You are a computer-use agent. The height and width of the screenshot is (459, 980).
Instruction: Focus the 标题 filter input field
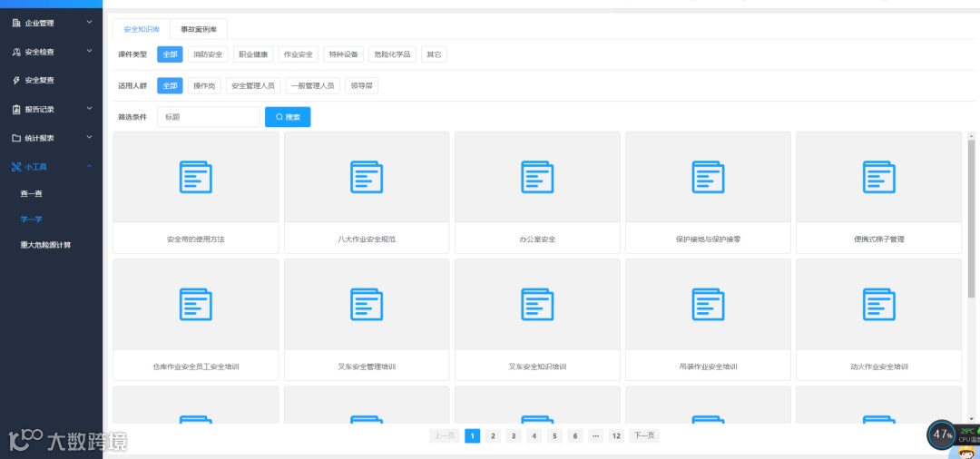(x=208, y=117)
